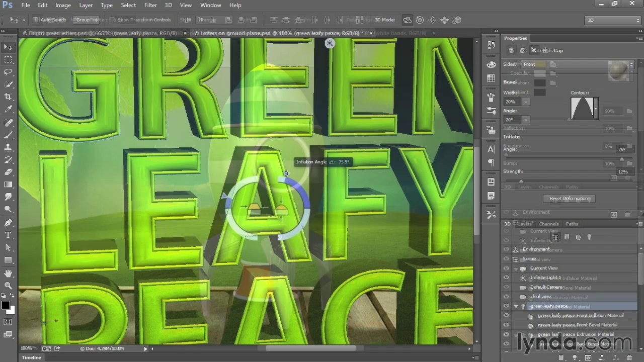Select the Pen tool
The image size is (644, 362).
(8, 223)
